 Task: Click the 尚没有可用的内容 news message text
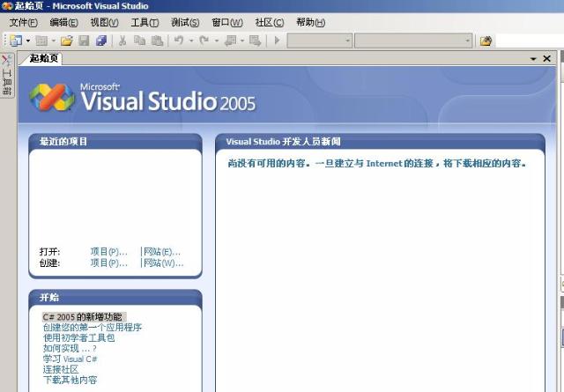click(x=377, y=163)
